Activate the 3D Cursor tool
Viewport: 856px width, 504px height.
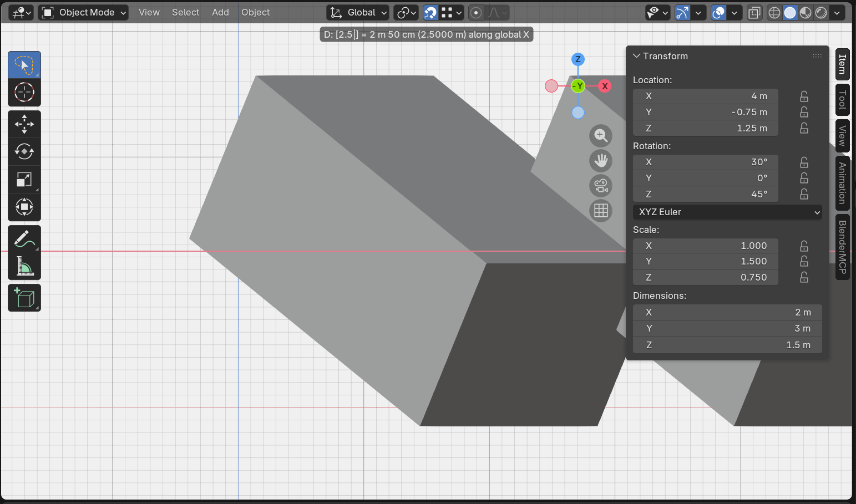click(24, 92)
